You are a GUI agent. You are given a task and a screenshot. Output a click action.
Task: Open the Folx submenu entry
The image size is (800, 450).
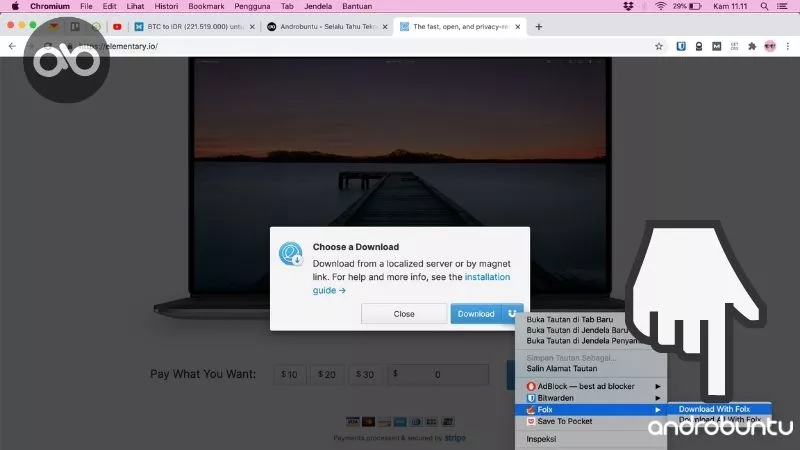click(x=591, y=410)
